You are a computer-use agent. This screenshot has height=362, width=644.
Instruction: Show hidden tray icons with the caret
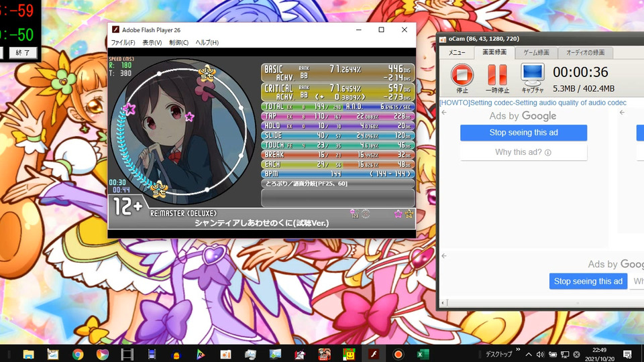[529, 354]
